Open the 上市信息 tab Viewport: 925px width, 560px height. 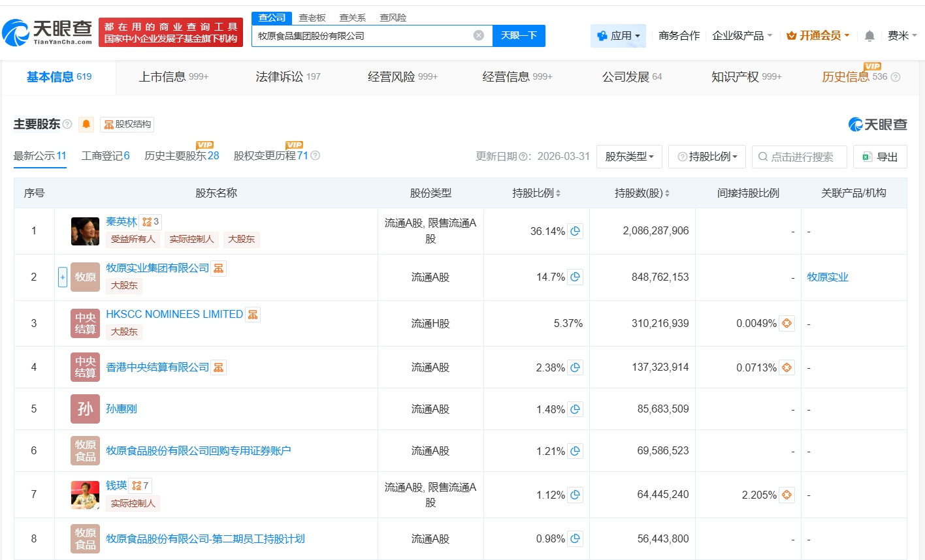click(x=173, y=77)
